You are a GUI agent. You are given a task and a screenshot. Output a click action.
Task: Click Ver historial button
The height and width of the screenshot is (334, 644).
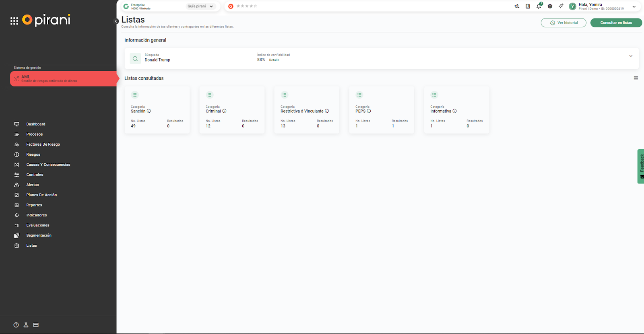[x=563, y=23]
